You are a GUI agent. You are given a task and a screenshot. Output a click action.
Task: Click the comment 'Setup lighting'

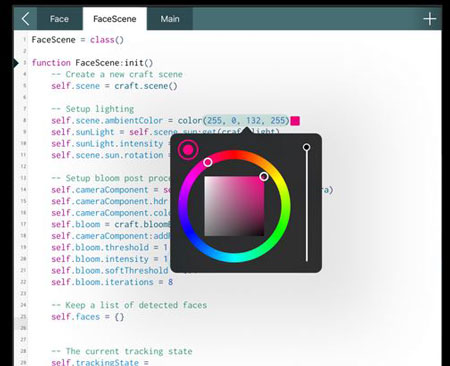(93, 109)
